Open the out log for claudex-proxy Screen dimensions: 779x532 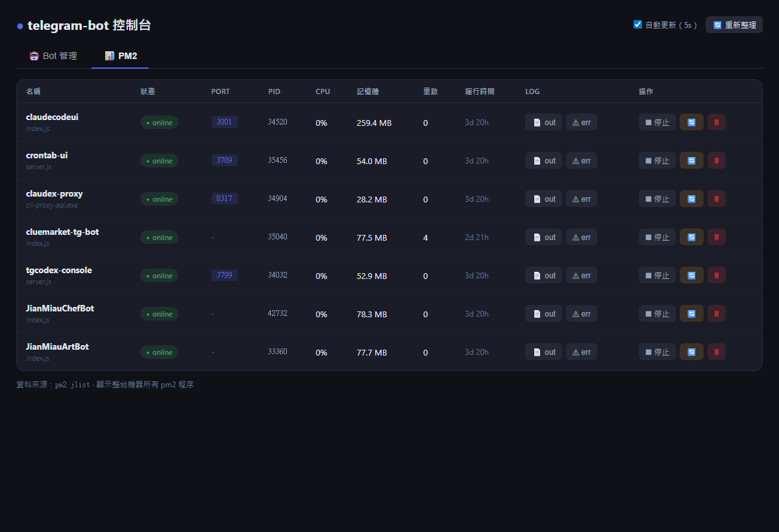click(543, 199)
